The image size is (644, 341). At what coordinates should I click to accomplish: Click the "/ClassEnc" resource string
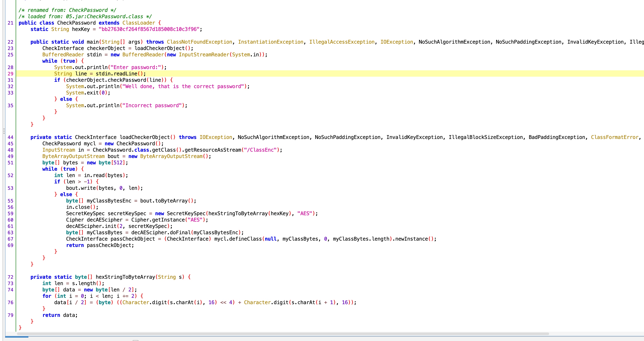click(260, 150)
